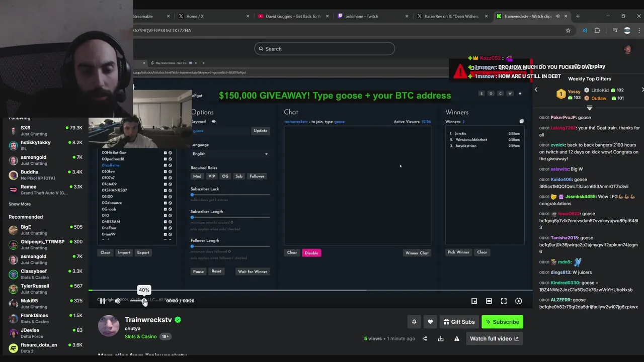644x362 pixels.
Task: Pause the clip playback
Action: pos(103,301)
